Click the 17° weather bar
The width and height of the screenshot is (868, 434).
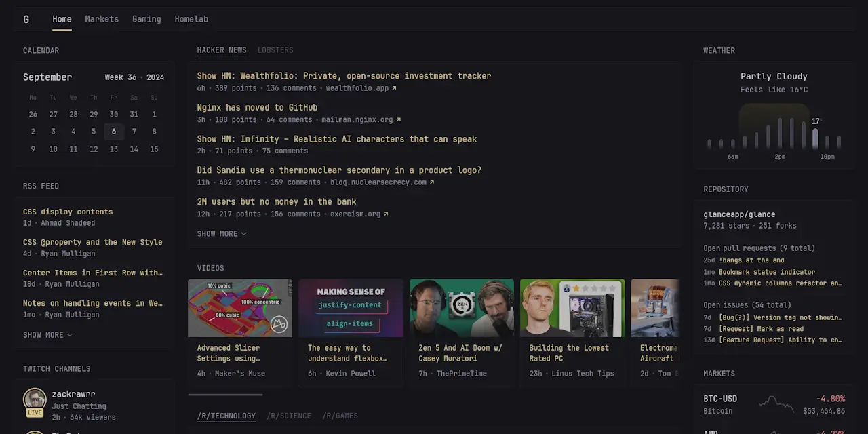(x=815, y=138)
